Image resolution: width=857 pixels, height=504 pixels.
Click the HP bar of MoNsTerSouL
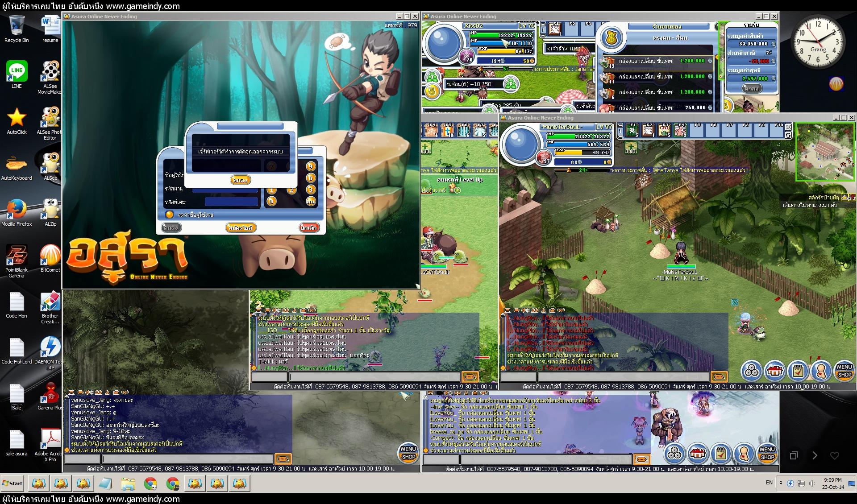(578, 136)
